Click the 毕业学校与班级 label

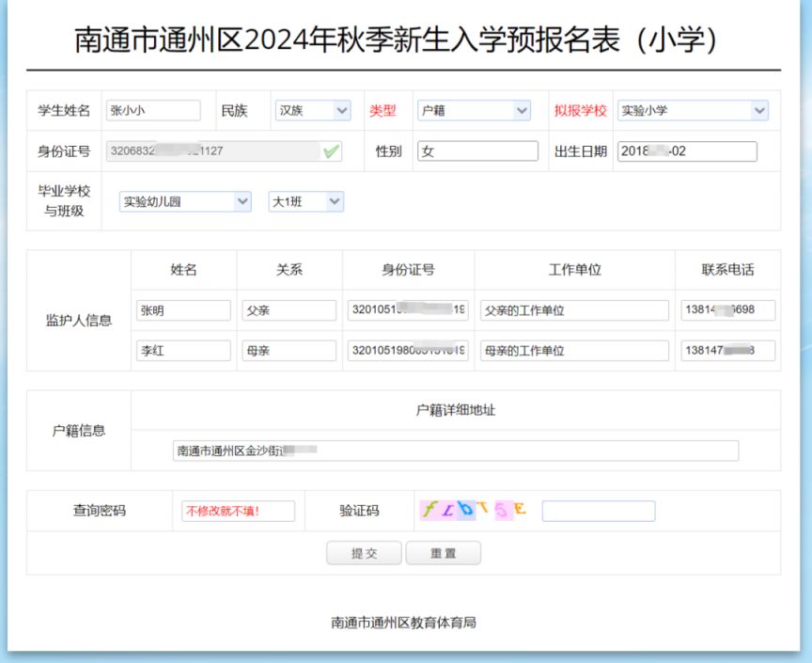64,201
